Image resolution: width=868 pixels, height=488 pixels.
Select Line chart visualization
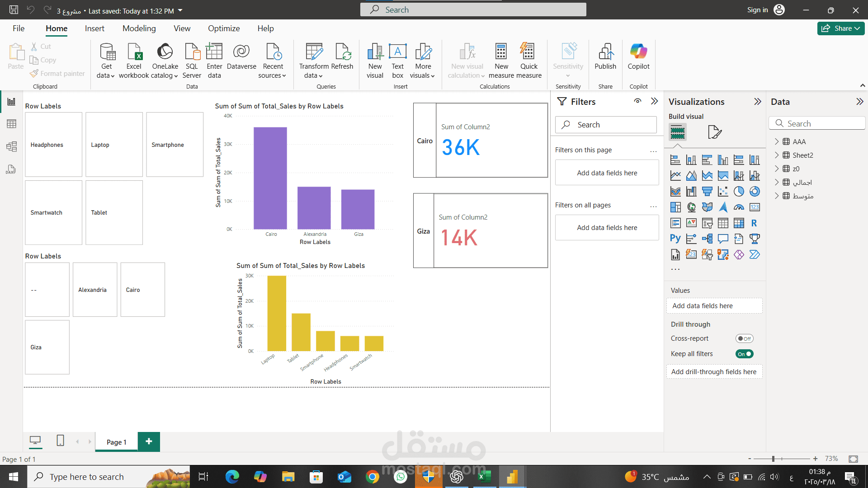(x=675, y=176)
